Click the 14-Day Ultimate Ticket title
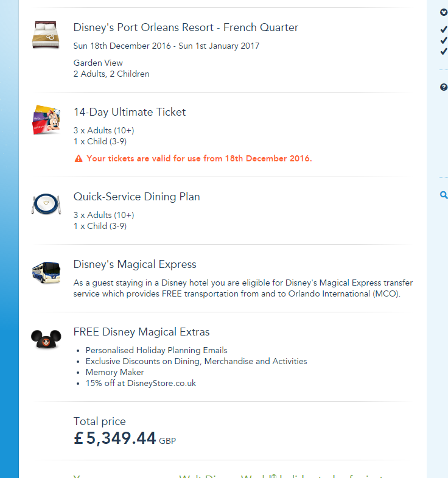 (x=130, y=112)
